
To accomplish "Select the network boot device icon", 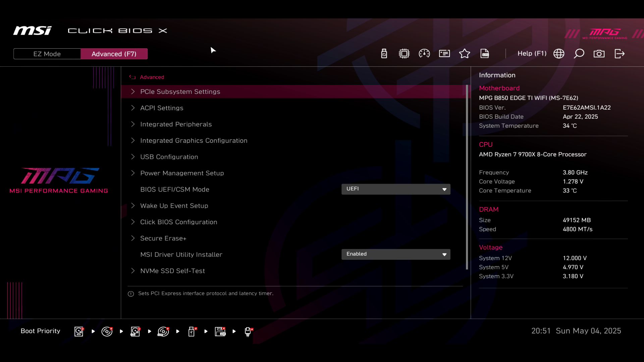I will [248, 331].
